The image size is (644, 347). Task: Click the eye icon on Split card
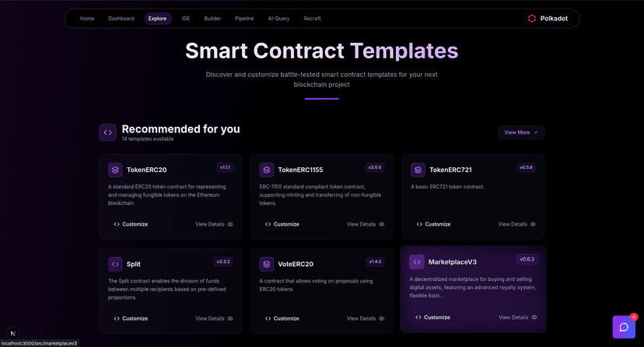pyautogui.click(x=230, y=318)
